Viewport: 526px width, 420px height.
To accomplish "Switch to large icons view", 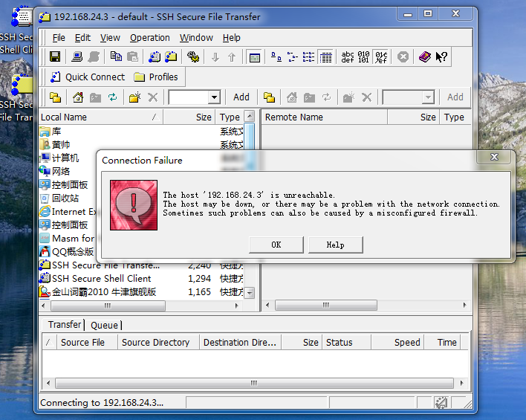I will point(276,57).
